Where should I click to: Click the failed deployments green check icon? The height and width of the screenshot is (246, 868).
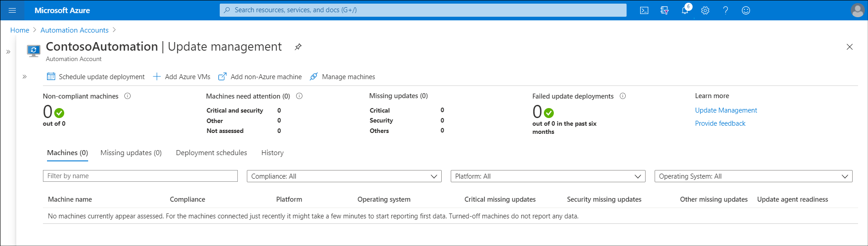click(549, 113)
